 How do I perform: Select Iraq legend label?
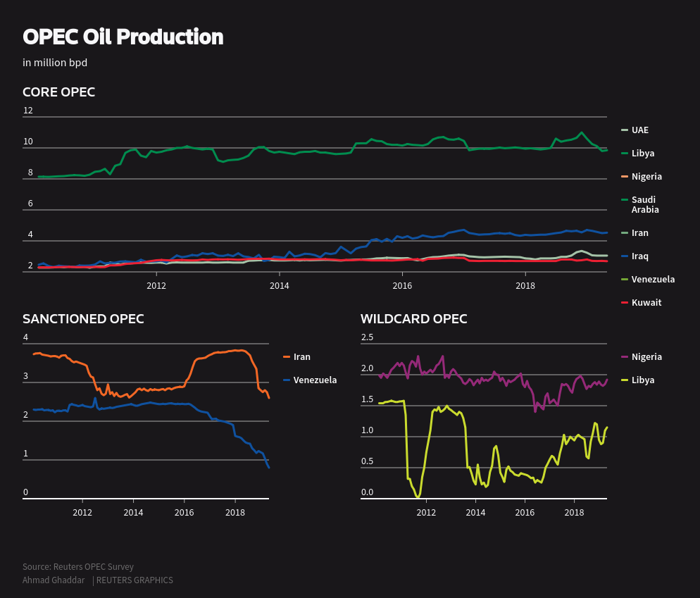(x=639, y=256)
